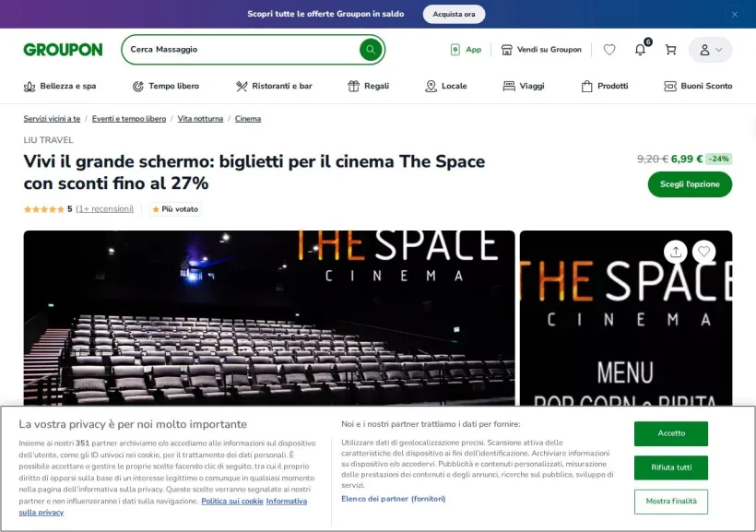Image resolution: width=756 pixels, height=532 pixels.
Task: Open Ristoranti e bar category
Action: 274,86
